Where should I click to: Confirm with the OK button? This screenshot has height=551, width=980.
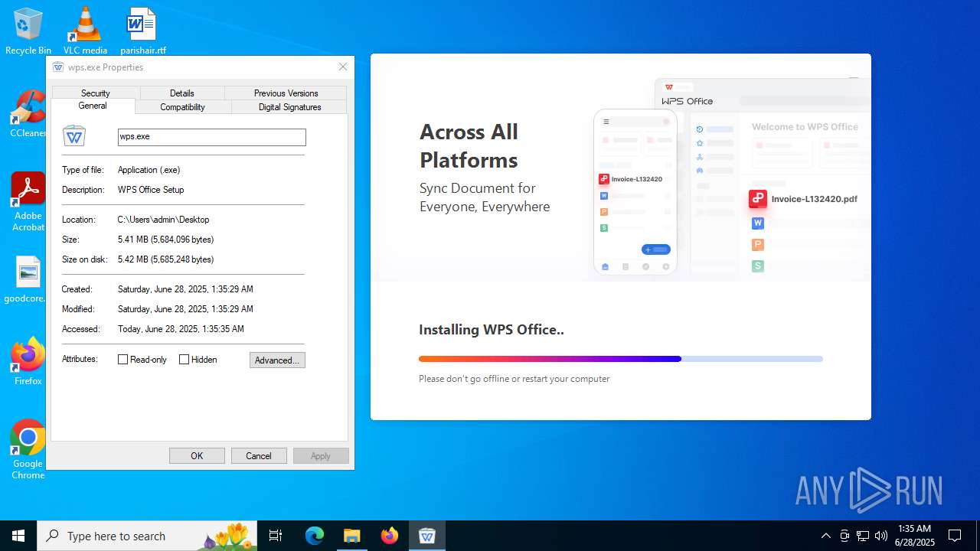click(197, 456)
